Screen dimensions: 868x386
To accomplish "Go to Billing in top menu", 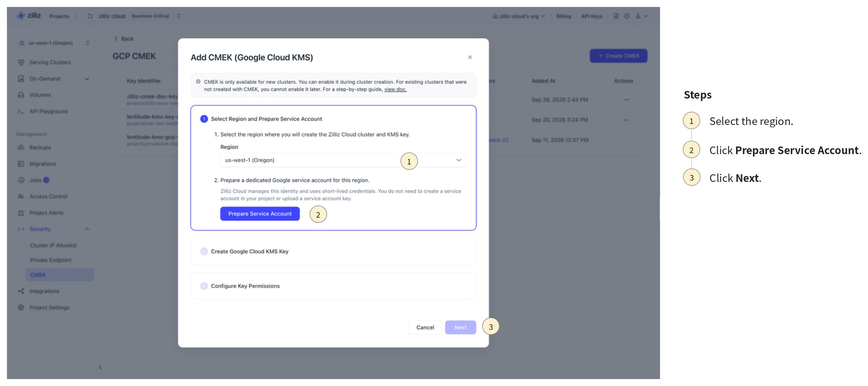I will 563,16.
